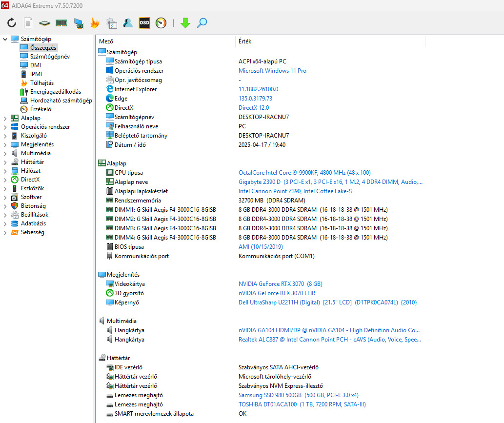This screenshot has width=504, height=423.
Task: Click the network computer toolbar icon
Action: 79,23
